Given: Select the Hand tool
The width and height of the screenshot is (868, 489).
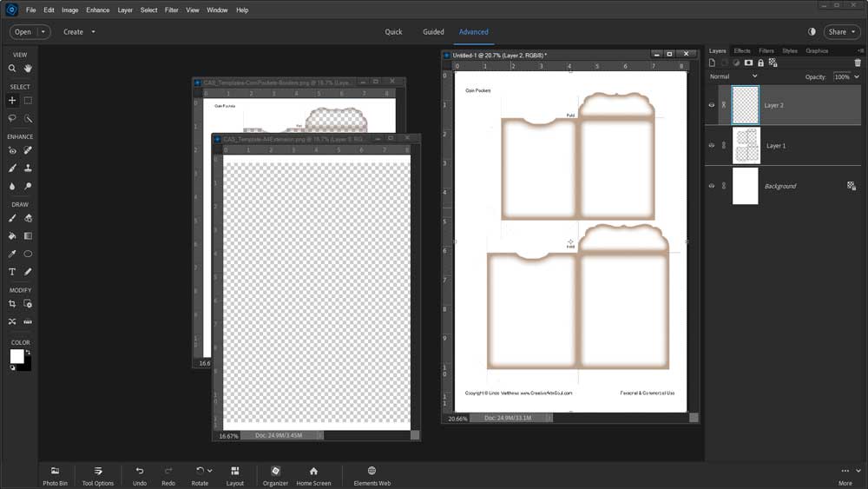Looking at the screenshot, I should coord(28,69).
